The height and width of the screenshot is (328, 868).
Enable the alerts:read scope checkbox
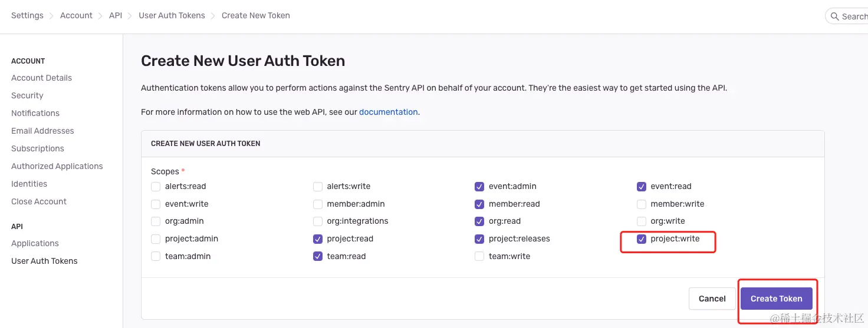(x=156, y=187)
